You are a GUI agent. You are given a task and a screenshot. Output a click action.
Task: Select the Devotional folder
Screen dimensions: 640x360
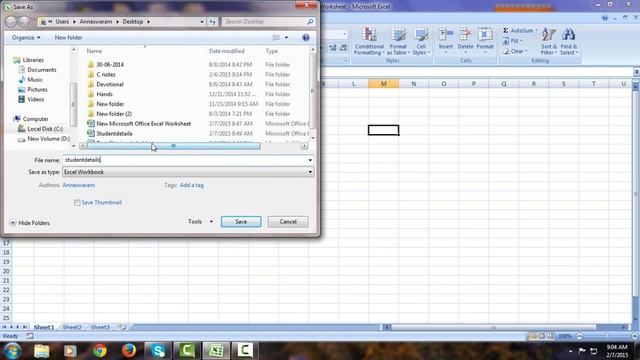tap(110, 84)
